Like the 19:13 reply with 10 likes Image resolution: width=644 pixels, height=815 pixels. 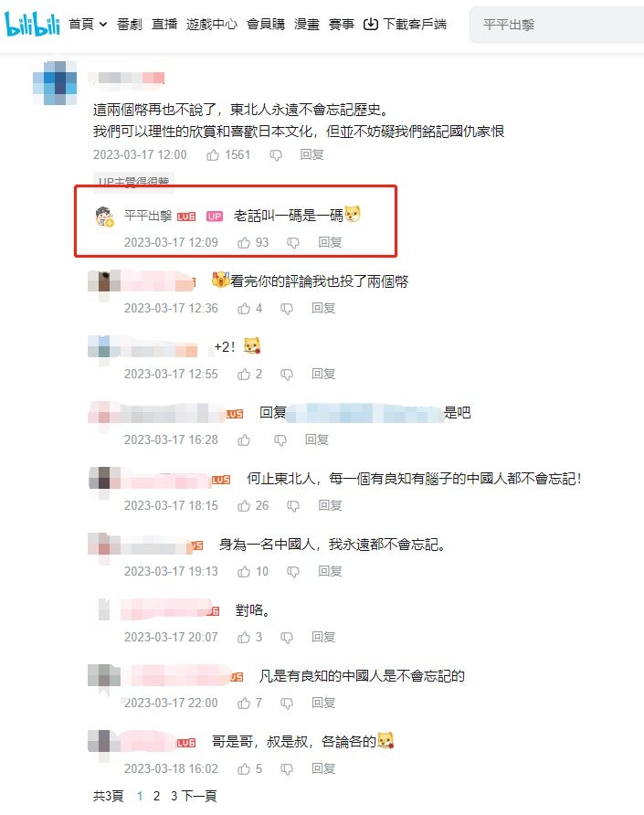pyautogui.click(x=244, y=572)
